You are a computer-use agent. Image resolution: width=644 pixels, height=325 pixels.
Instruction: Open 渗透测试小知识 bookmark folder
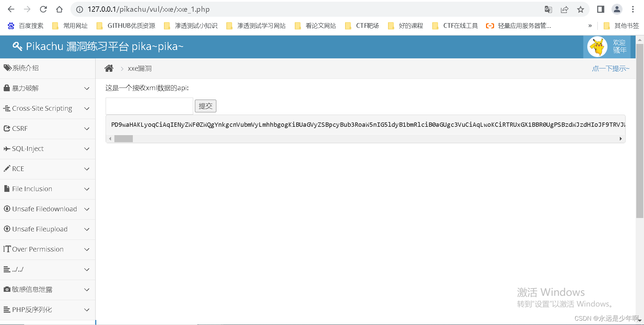click(191, 26)
